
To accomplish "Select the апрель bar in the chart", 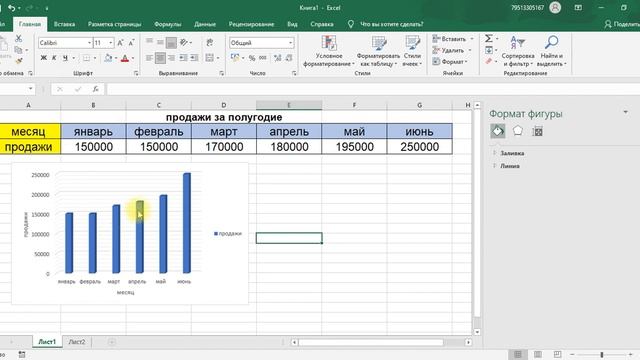I will (x=140, y=237).
